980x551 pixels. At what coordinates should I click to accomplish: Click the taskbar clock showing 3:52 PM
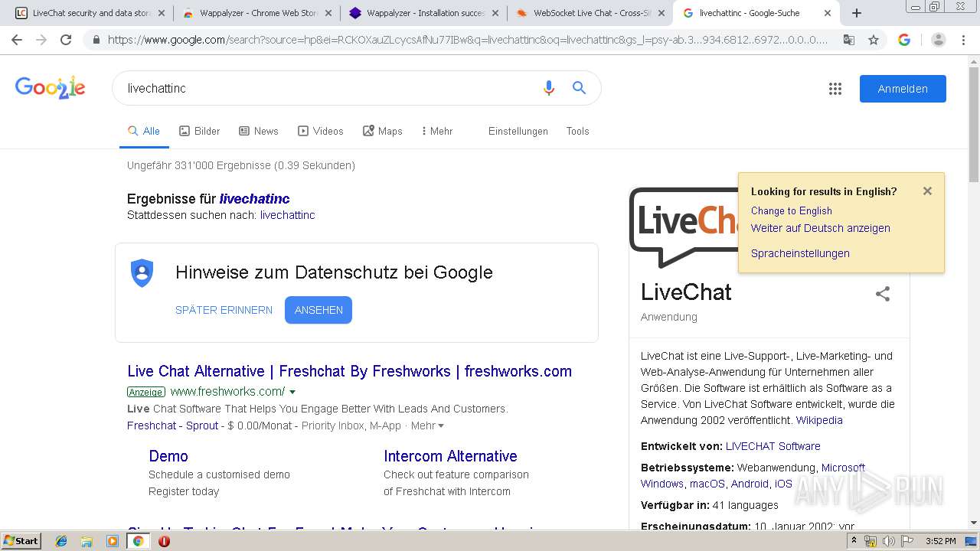coord(940,541)
